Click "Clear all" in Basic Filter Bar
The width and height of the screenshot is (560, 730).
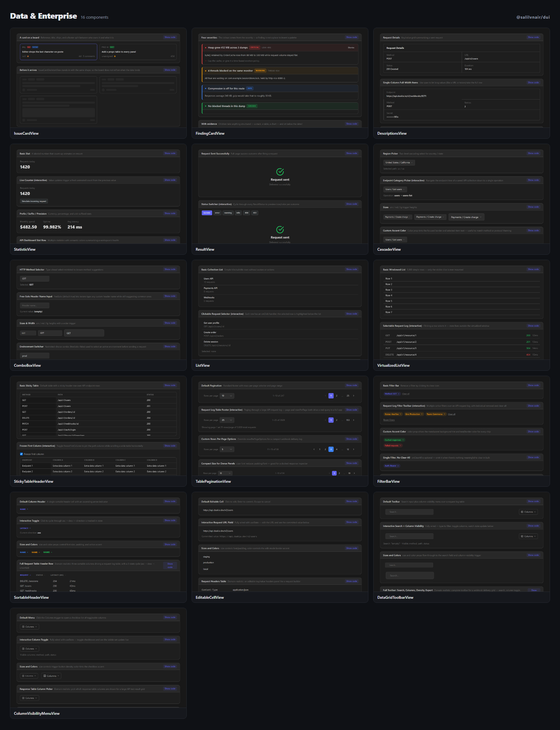pyautogui.click(x=406, y=394)
